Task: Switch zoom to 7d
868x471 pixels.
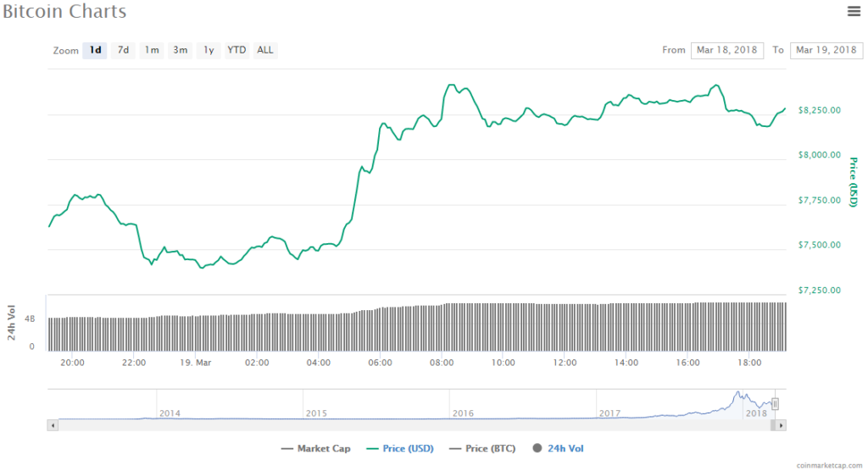Action: coord(123,50)
